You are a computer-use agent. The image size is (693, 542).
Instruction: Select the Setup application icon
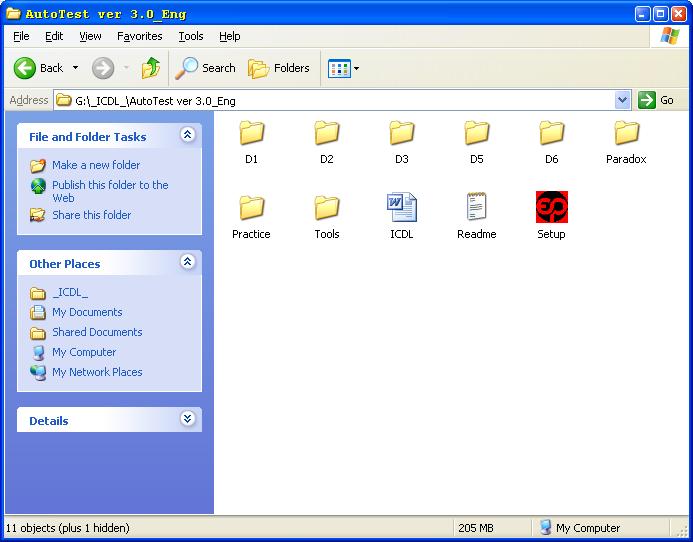coord(551,208)
